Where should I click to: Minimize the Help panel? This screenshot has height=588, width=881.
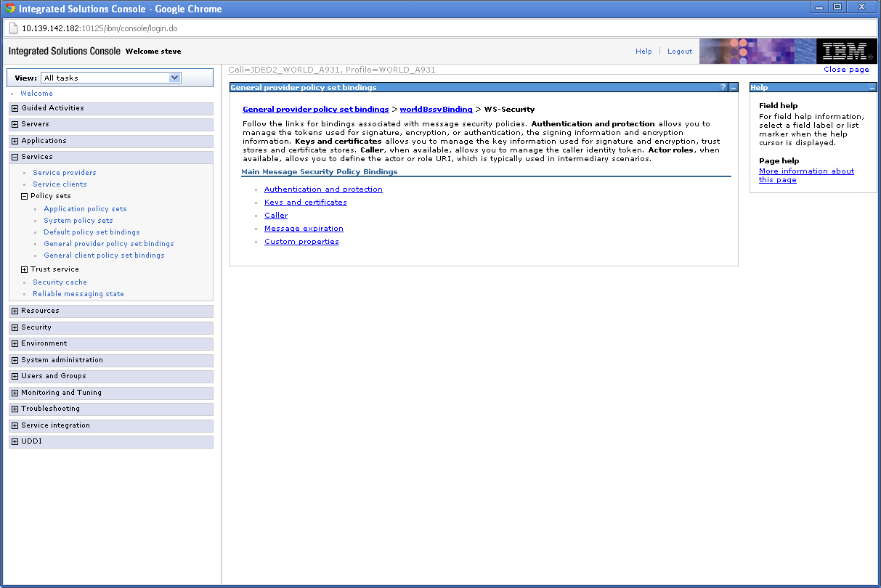[872, 88]
